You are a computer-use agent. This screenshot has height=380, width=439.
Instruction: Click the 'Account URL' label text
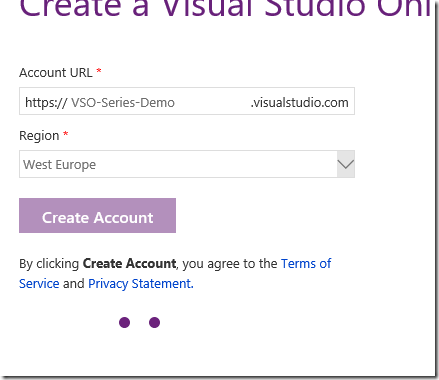tap(56, 73)
